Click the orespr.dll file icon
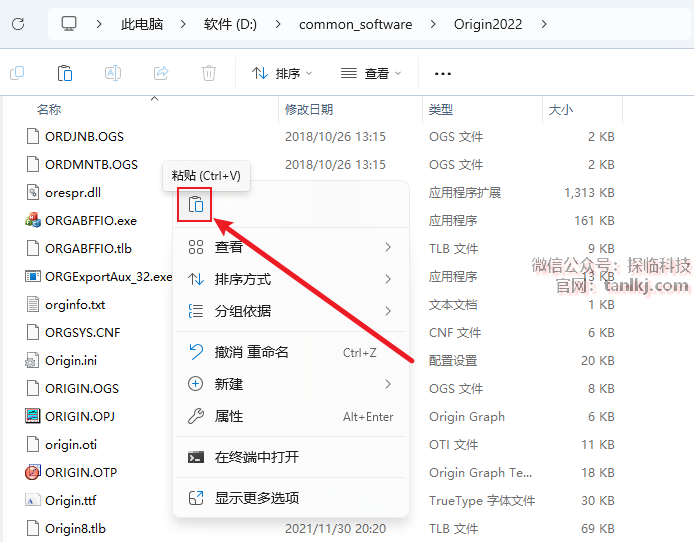The width and height of the screenshot is (694, 542). [33, 192]
